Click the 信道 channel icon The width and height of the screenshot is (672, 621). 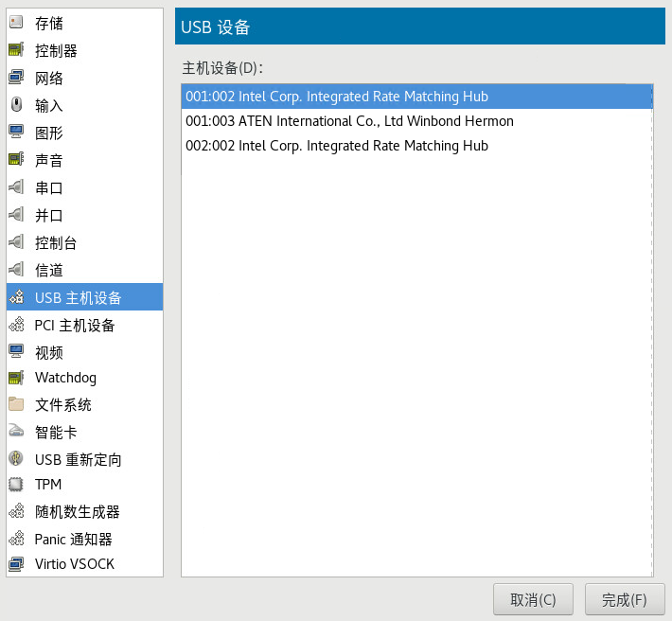pyautogui.click(x=16, y=269)
